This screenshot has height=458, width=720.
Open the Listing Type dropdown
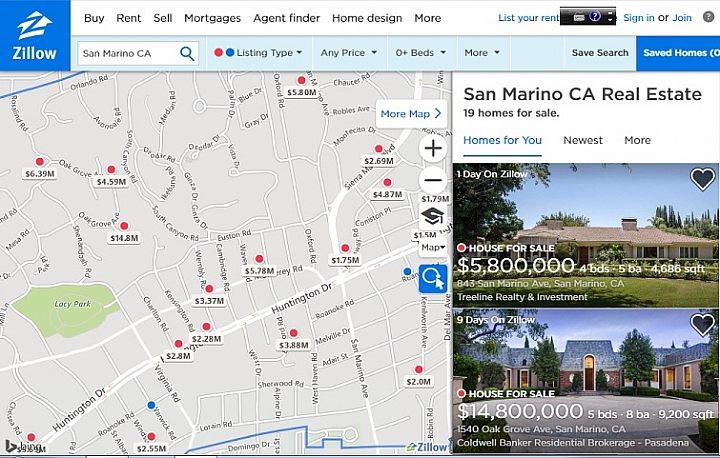tap(259, 53)
